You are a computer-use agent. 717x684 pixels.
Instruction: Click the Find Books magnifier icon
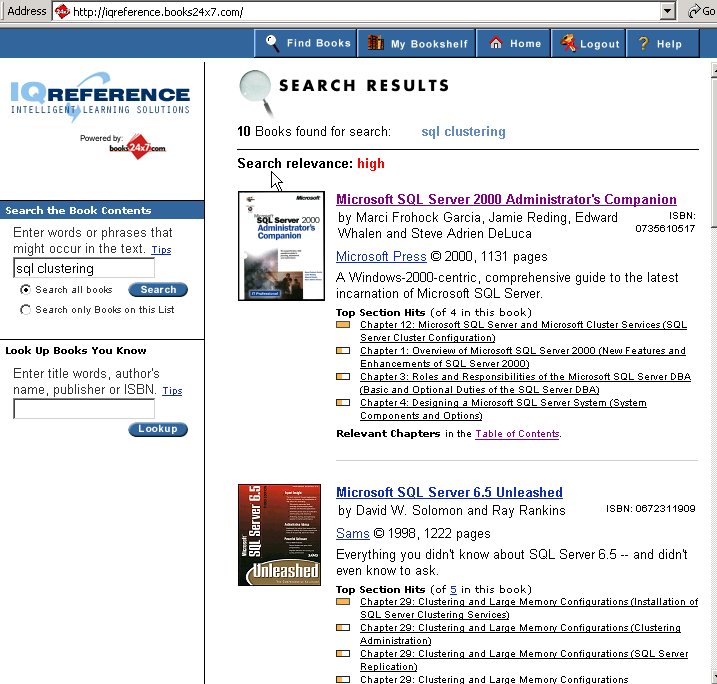pos(272,43)
